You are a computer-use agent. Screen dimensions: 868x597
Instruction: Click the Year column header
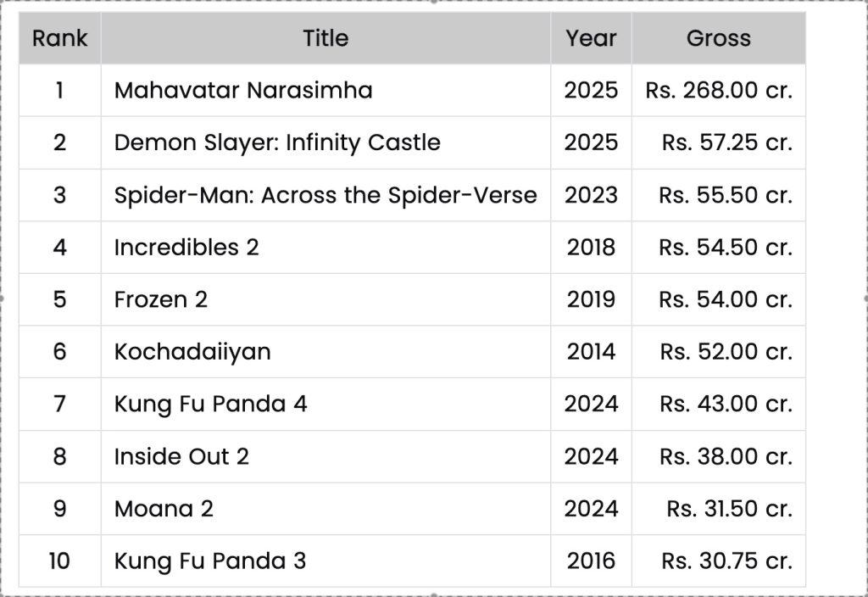tap(591, 38)
